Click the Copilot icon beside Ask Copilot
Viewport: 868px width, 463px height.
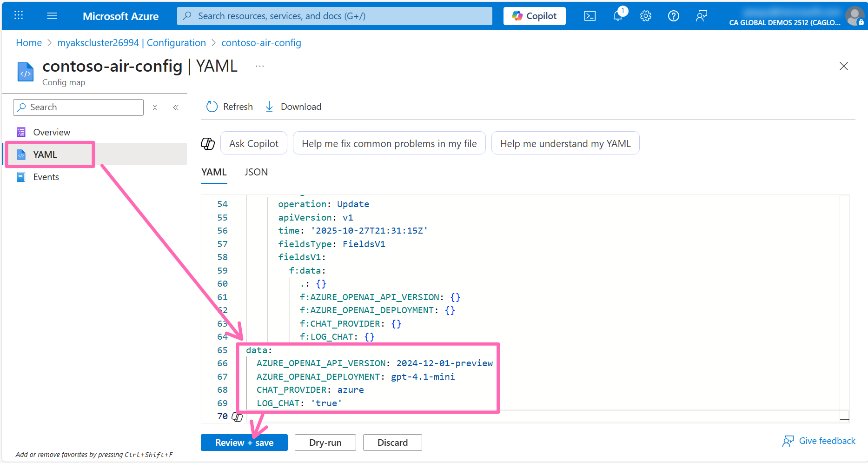(208, 144)
